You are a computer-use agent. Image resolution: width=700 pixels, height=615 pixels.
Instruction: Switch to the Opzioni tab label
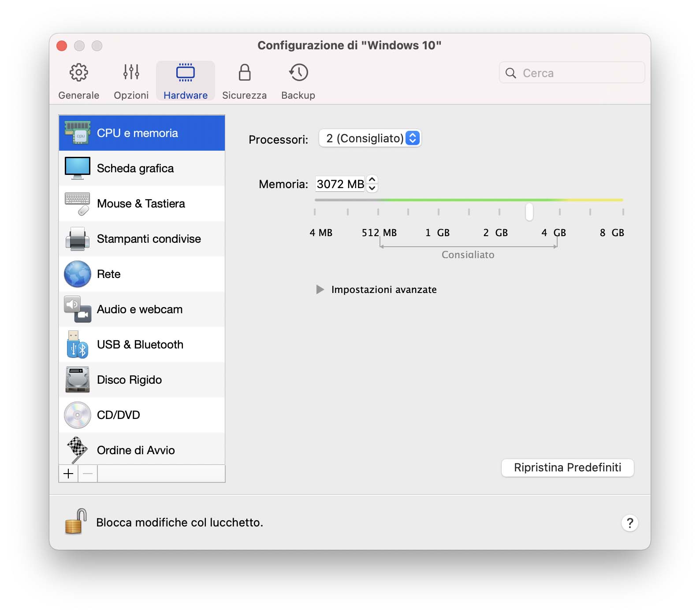click(131, 95)
